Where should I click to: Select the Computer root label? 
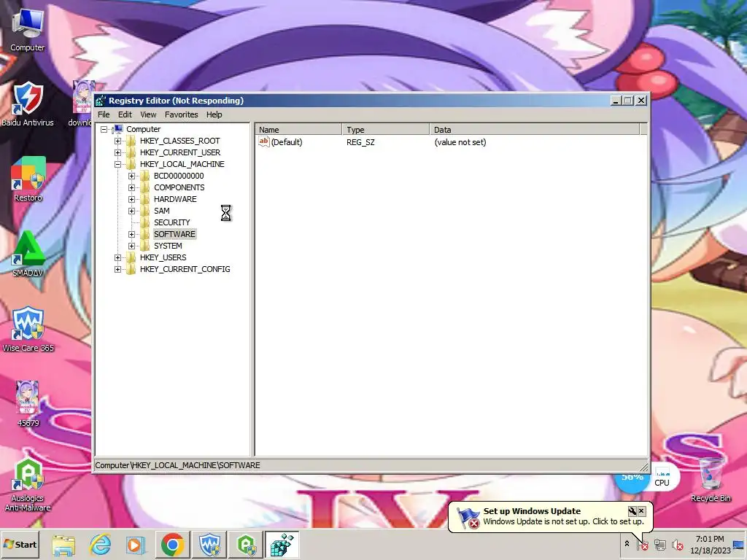(143, 129)
